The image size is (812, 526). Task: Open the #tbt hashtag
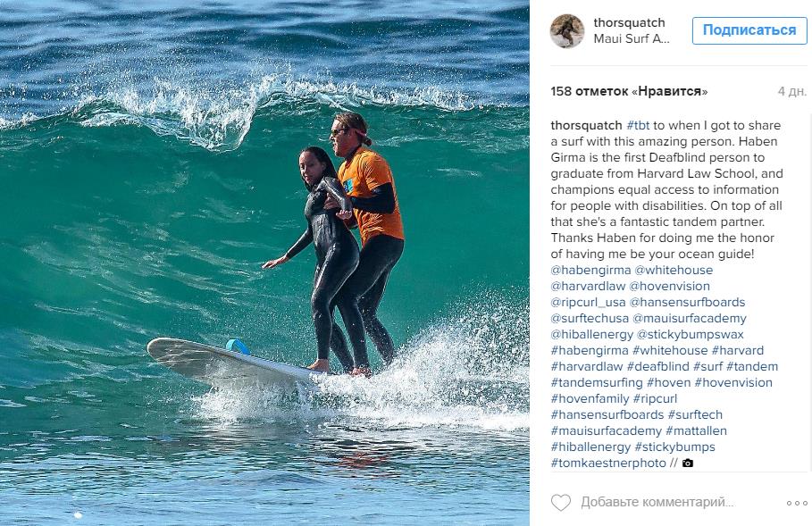click(638, 125)
